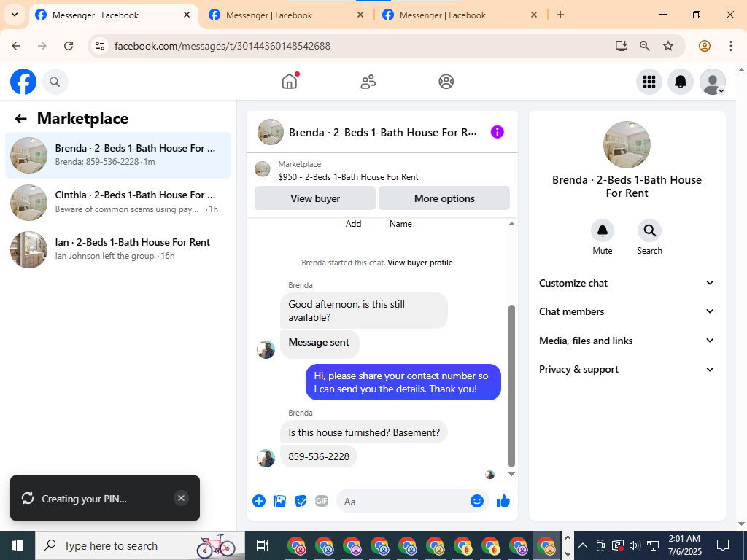747x560 pixels.
Task: Click the purple conversation info icon
Action: 497,132
